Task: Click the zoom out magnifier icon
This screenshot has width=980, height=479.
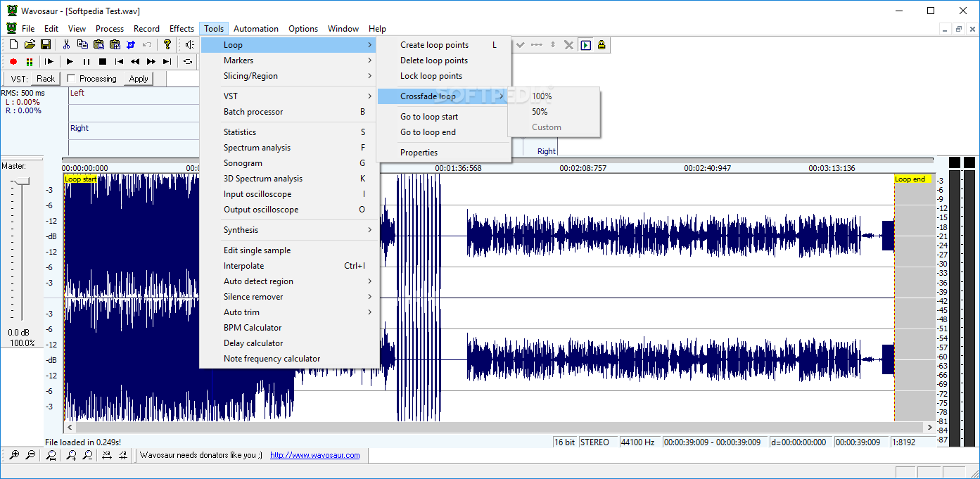Action: pos(30,455)
